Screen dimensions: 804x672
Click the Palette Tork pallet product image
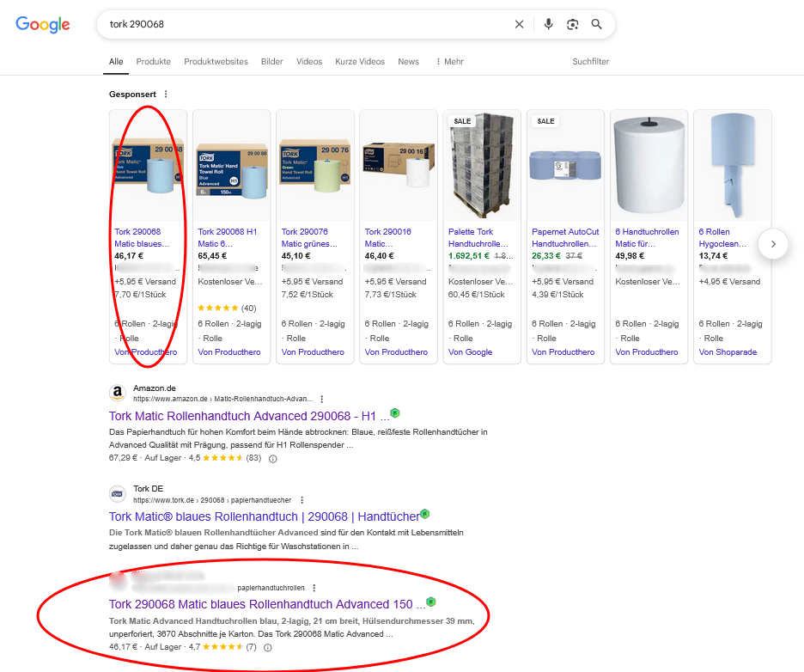pos(482,165)
